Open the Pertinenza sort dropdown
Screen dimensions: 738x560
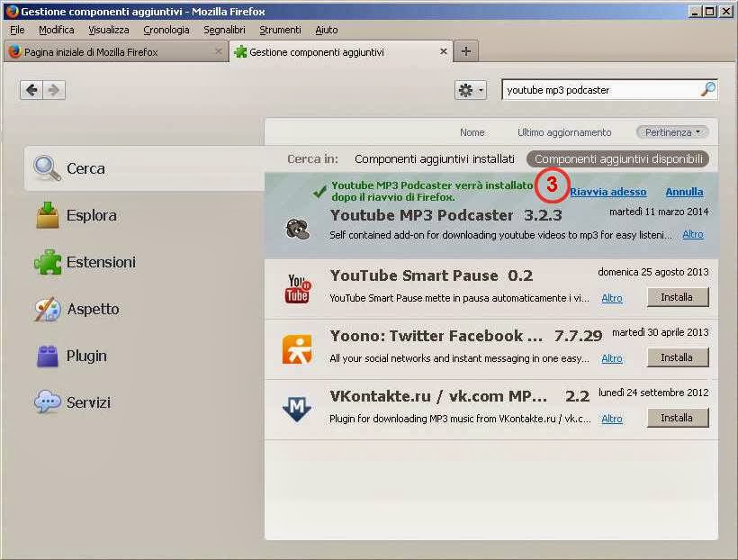pos(672,132)
